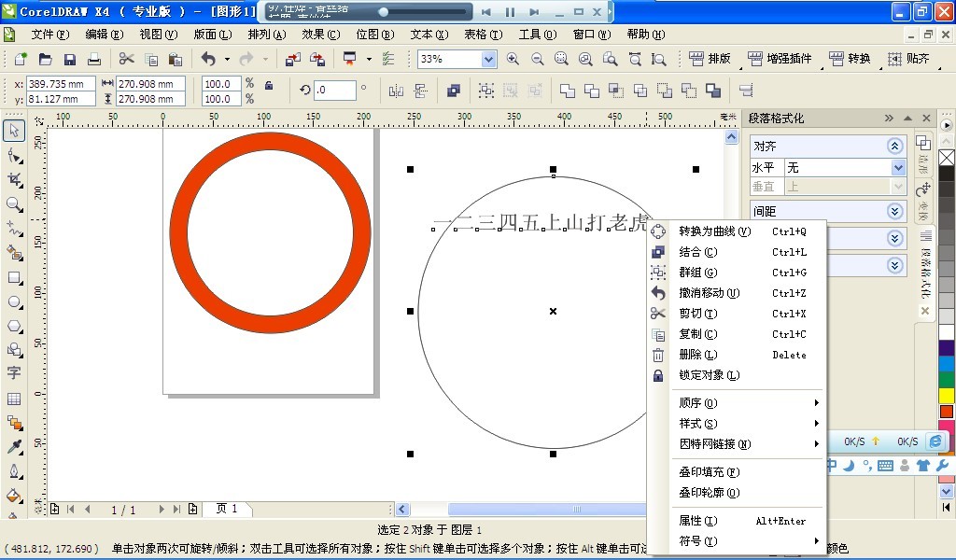
Task: Click the Save icon in the toolbar
Action: [x=69, y=59]
